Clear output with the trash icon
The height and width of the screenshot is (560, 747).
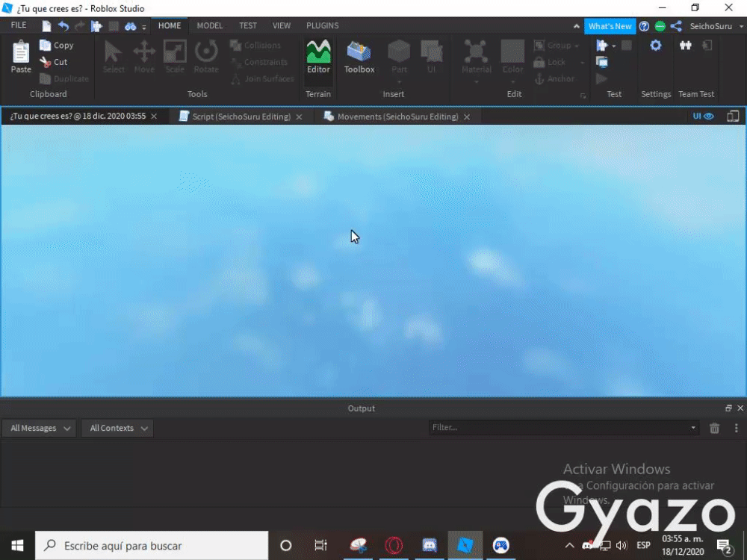click(714, 428)
